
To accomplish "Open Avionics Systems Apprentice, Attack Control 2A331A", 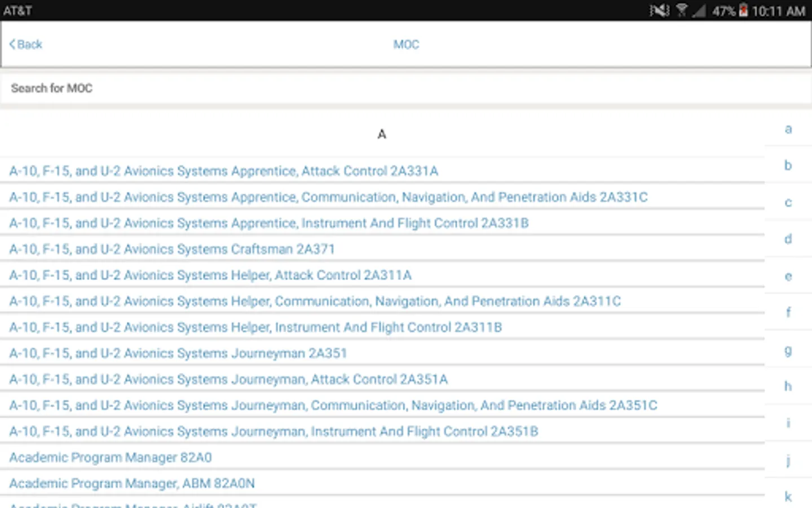I will point(223,171).
